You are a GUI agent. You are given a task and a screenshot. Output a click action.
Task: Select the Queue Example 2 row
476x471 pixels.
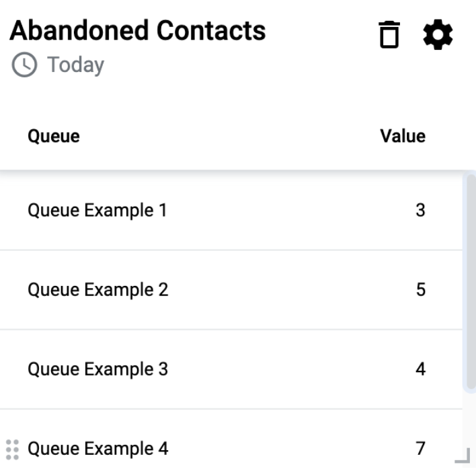[x=231, y=290]
